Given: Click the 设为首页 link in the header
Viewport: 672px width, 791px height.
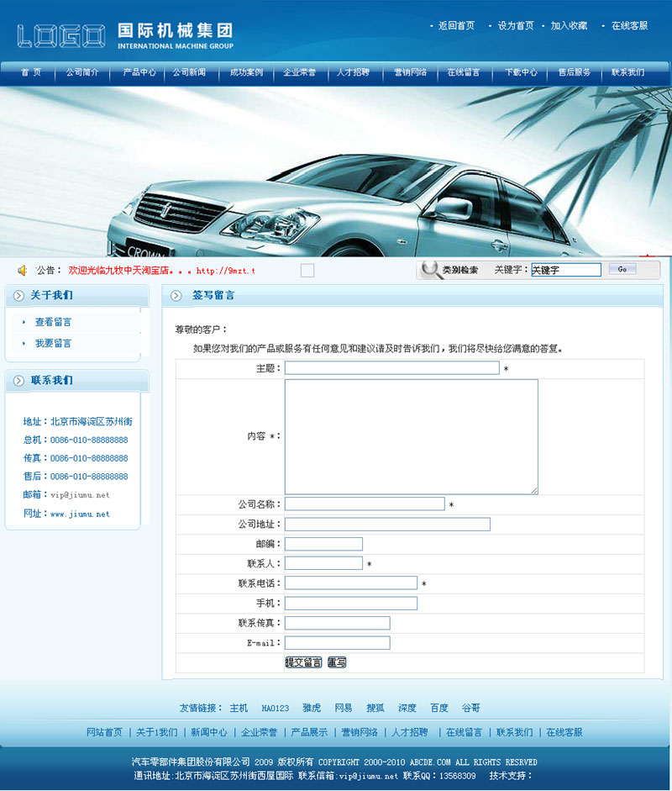Looking at the screenshot, I should 516,26.
